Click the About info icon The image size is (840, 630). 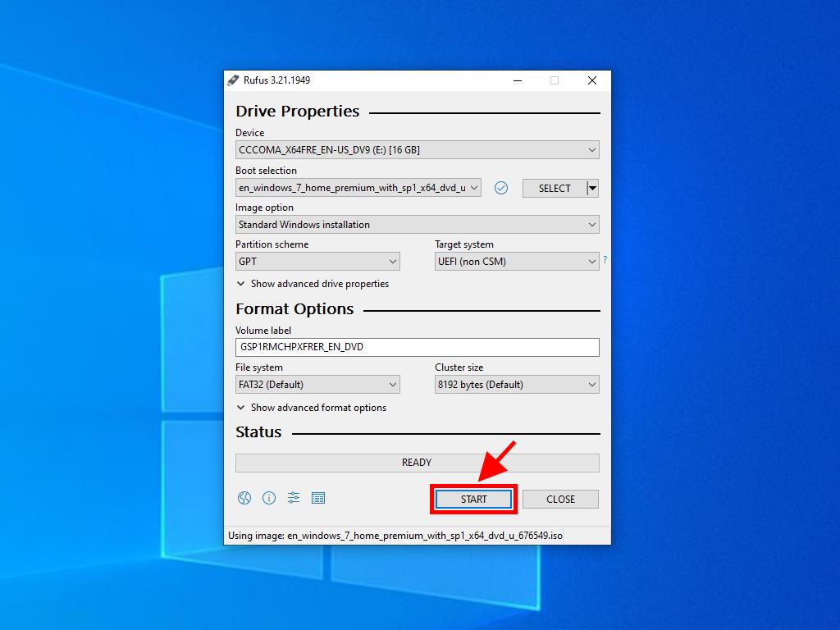pyautogui.click(x=268, y=498)
